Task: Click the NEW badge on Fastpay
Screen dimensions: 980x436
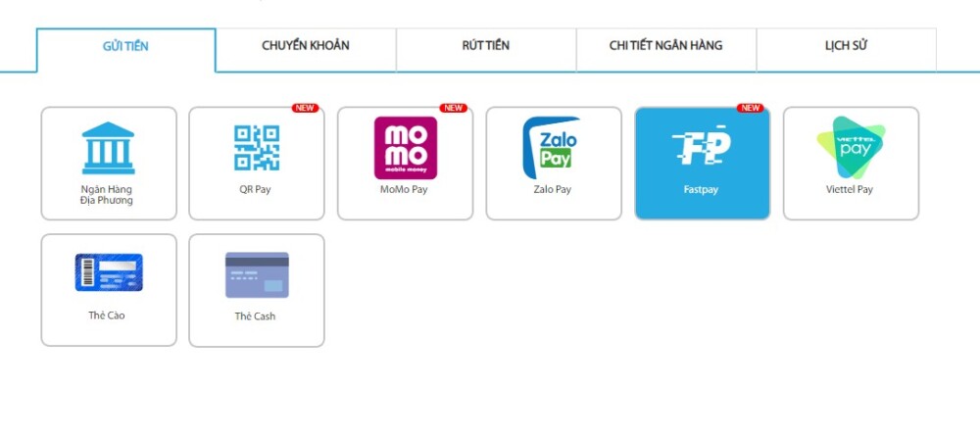Action: point(750,108)
